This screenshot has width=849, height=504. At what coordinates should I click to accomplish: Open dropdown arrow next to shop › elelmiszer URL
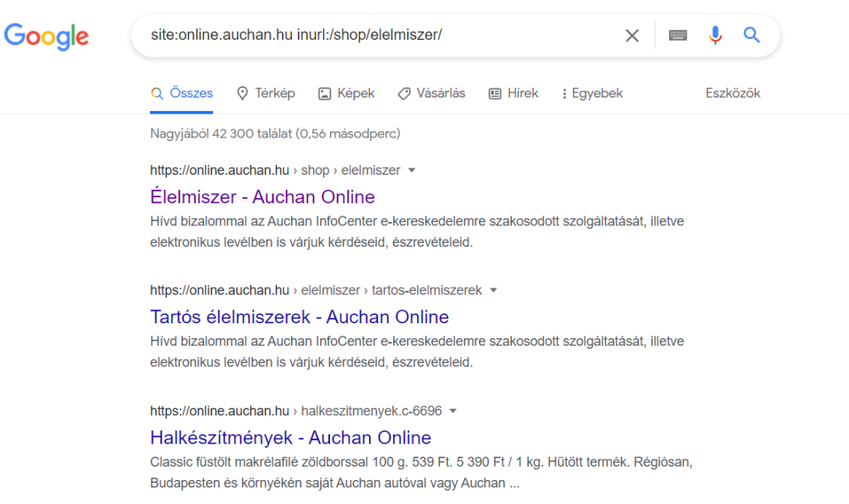click(x=411, y=171)
